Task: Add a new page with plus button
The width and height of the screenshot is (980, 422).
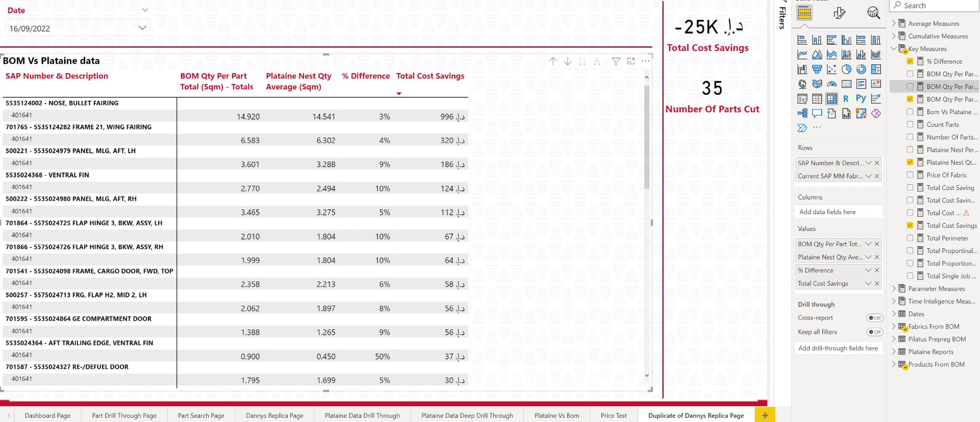Action: (x=764, y=416)
